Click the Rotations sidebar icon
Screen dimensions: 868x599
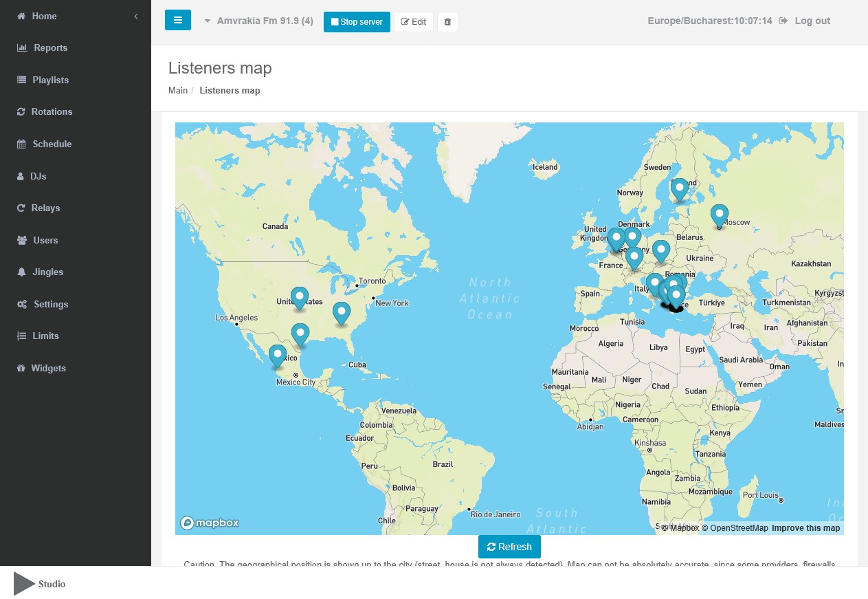point(21,112)
